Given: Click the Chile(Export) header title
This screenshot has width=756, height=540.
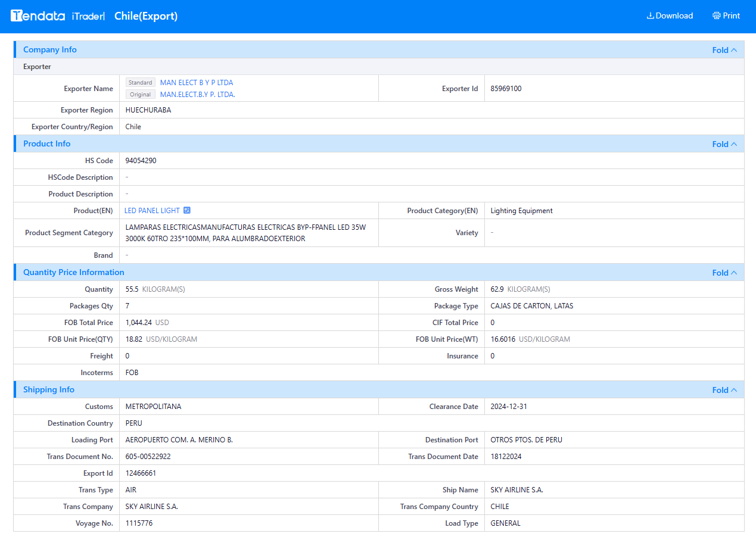Looking at the screenshot, I should pyautogui.click(x=146, y=16).
